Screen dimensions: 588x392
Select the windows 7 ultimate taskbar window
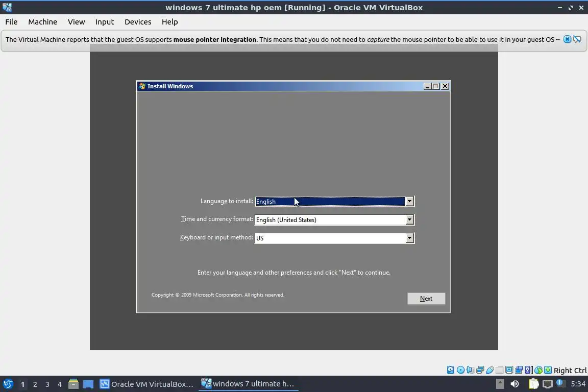coord(248,384)
